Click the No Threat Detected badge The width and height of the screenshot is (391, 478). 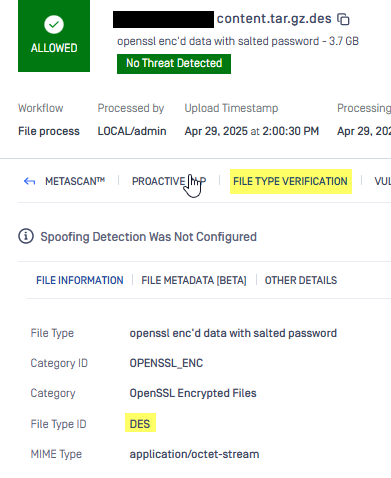[174, 64]
